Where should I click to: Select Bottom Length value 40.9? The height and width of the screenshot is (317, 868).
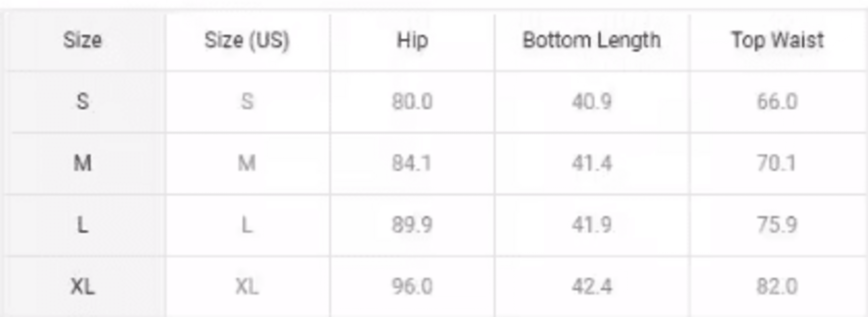click(x=592, y=102)
